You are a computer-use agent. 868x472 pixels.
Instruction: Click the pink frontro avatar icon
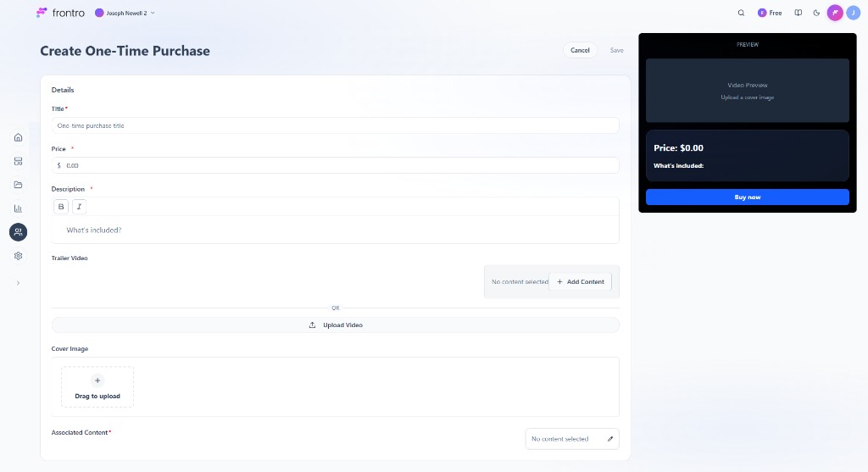click(835, 13)
